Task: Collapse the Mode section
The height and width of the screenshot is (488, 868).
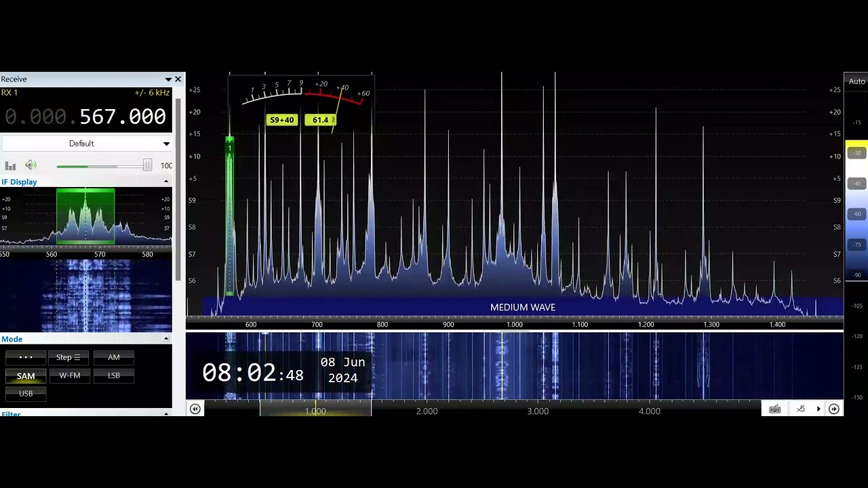Action: click(166, 339)
